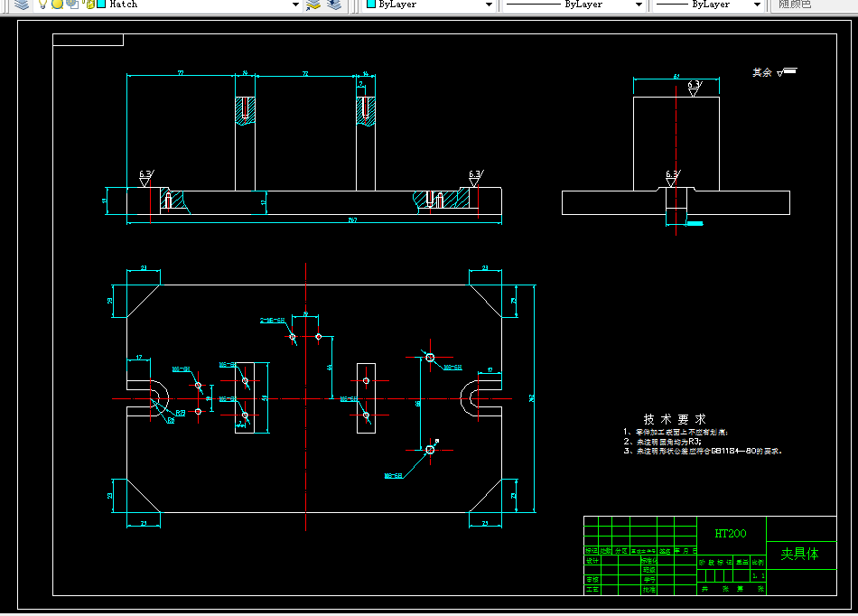Select the left U-slot R13 arc label
The height and width of the screenshot is (616, 858).
click(180, 413)
